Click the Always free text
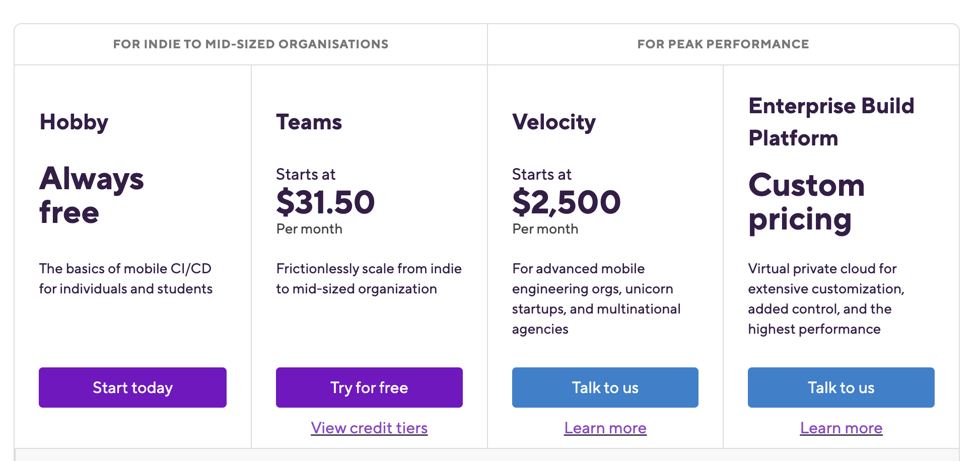Screen dimensions: 980x461 click(92, 195)
